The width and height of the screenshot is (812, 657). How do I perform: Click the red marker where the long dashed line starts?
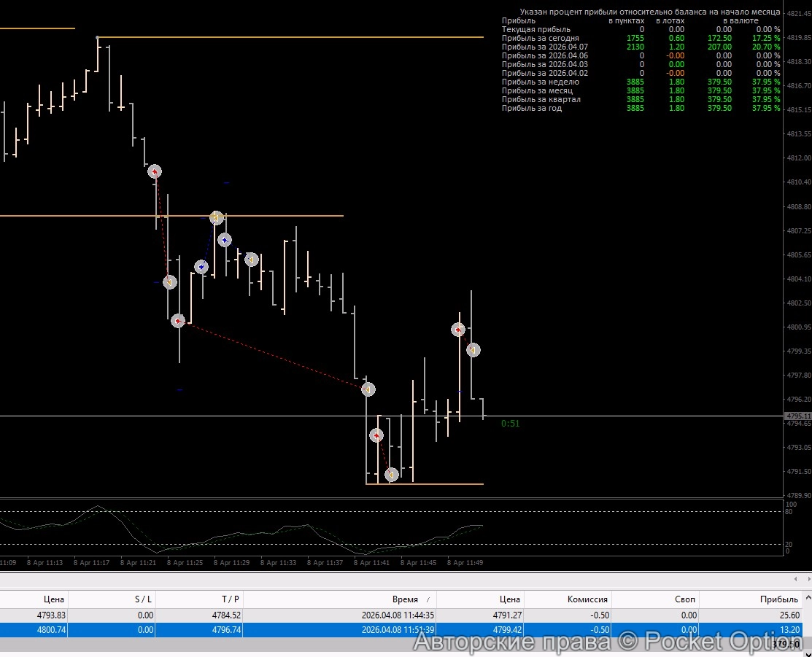[x=178, y=321]
